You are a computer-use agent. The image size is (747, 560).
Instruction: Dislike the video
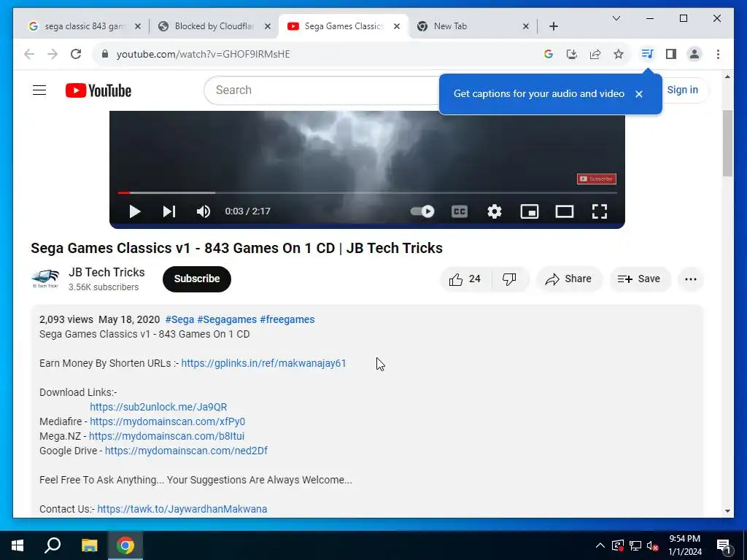pos(509,279)
